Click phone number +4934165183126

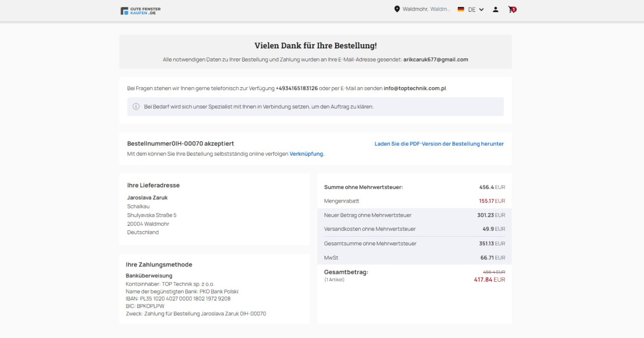tap(297, 88)
